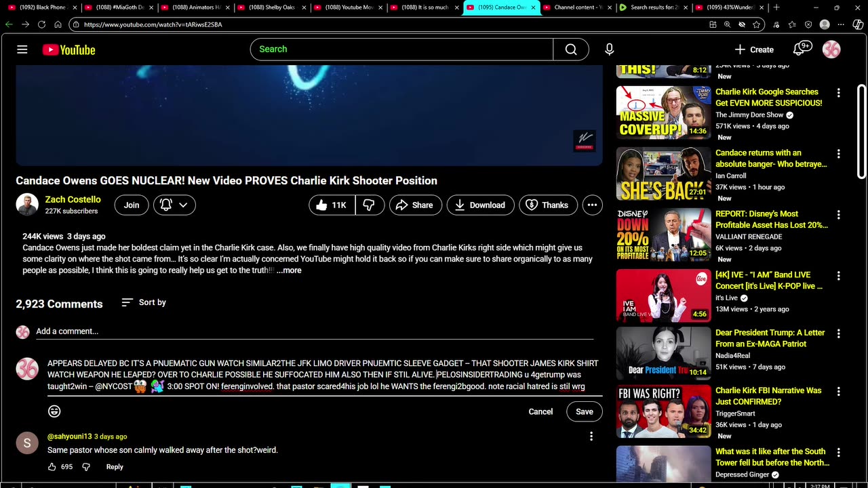The image size is (868, 488).
Task: Open the SHE'S BACK video thumbnail
Action: tap(663, 174)
